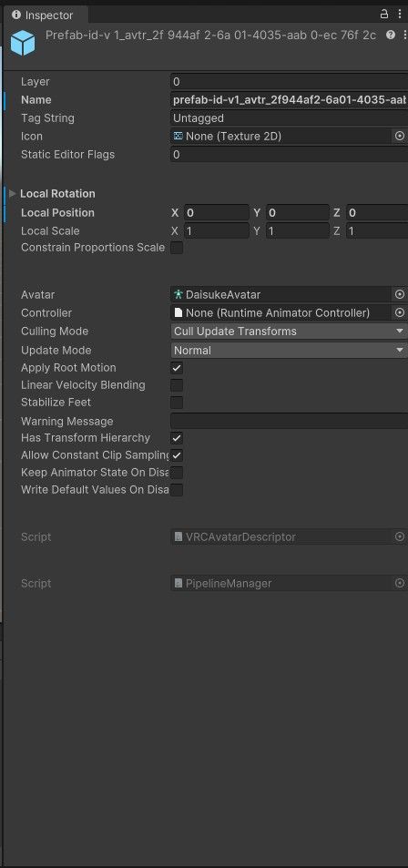Image resolution: width=408 pixels, height=868 pixels.
Task: Enable the Stabilize Feet checkbox
Action: (x=177, y=403)
